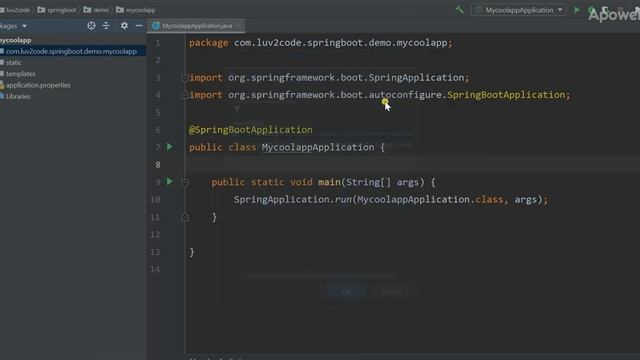Collapse the imports fold marker on line 3
Image resolution: width=640 pixels, height=360 pixels.
click(184, 78)
